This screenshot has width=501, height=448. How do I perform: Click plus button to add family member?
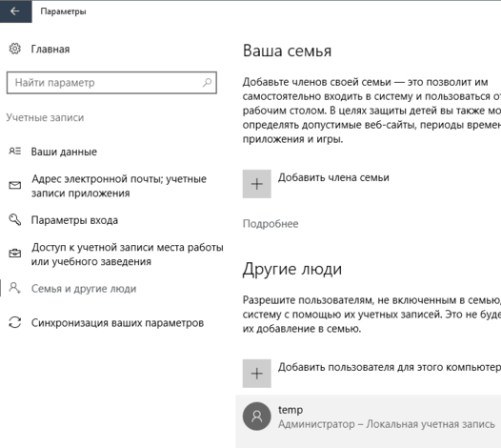(257, 184)
